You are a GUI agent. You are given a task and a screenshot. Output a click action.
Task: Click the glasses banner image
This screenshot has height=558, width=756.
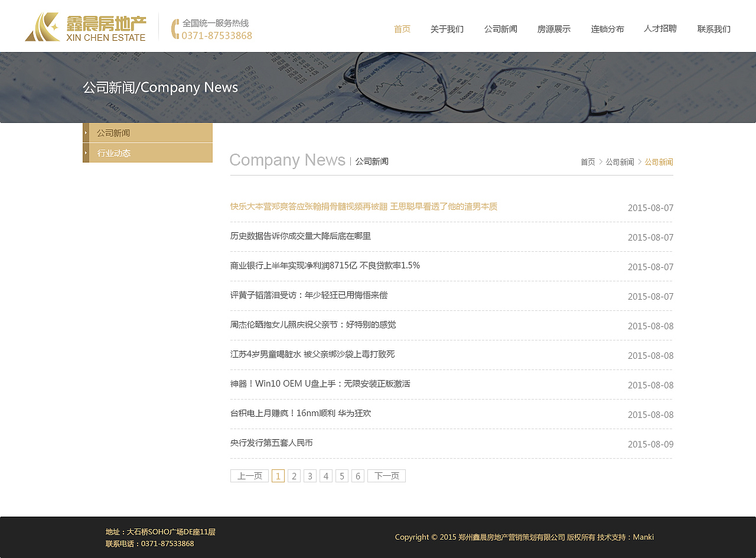click(x=378, y=87)
